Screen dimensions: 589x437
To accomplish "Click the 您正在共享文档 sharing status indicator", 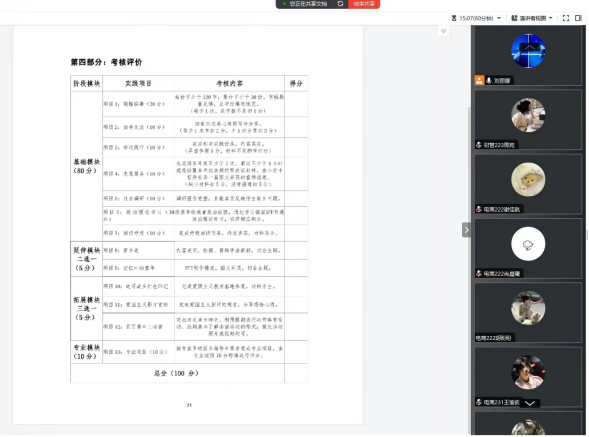I will coord(305,4).
